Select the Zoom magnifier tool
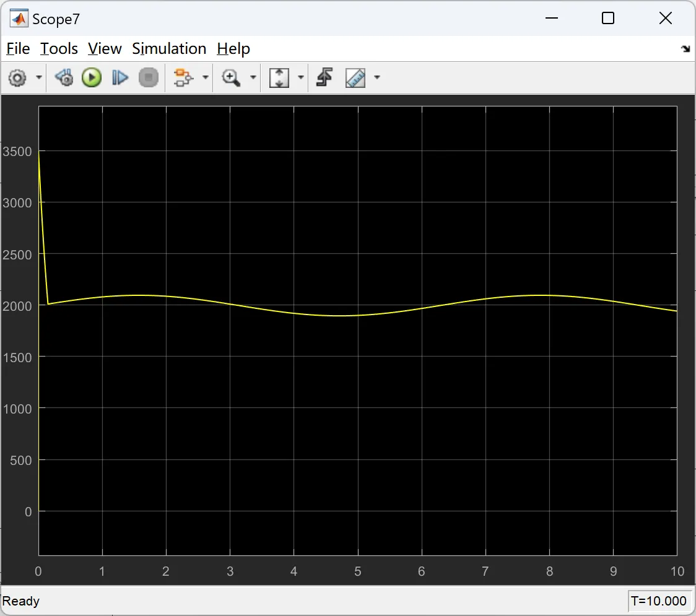696x616 pixels. pyautogui.click(x=231, y=77)
